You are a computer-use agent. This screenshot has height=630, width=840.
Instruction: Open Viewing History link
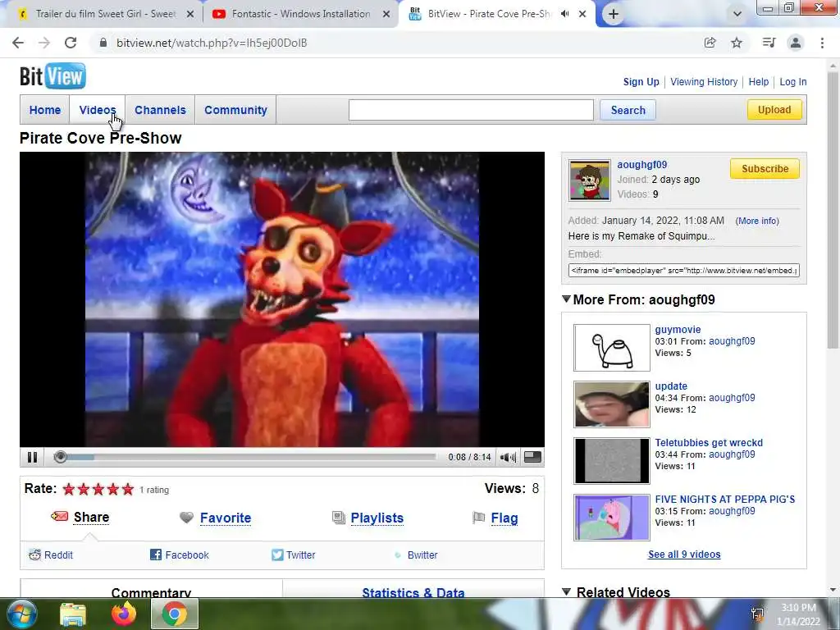pyautogui.click(x=703, y=82)
